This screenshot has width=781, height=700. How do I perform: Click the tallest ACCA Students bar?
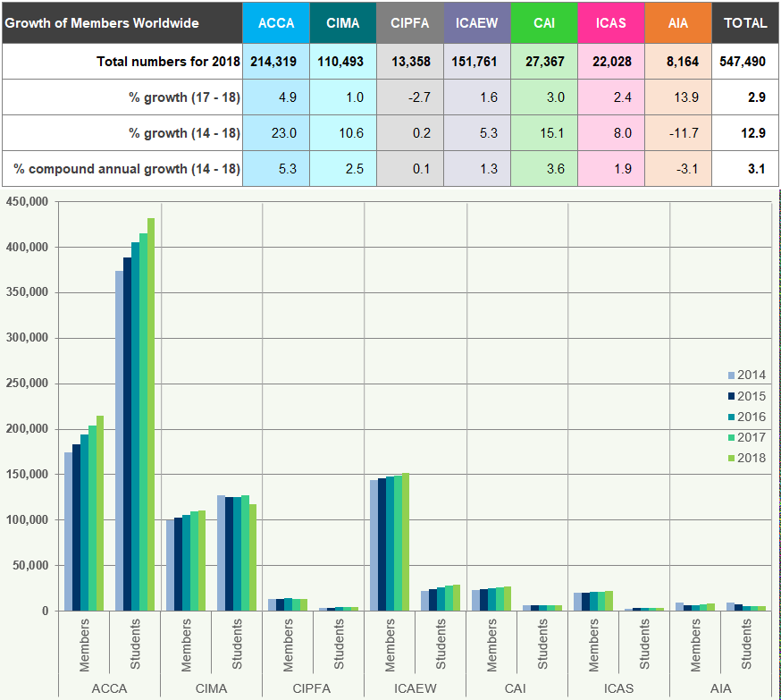(x=151, y=411)
